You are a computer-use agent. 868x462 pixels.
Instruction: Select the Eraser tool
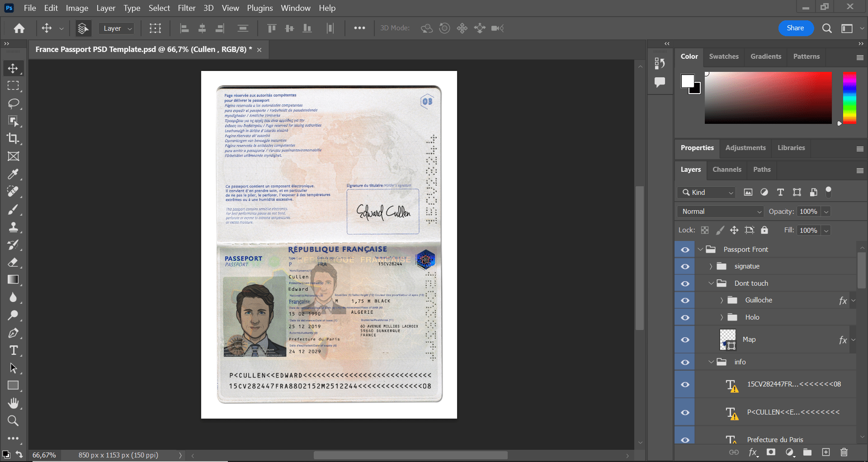pos(13,262)
